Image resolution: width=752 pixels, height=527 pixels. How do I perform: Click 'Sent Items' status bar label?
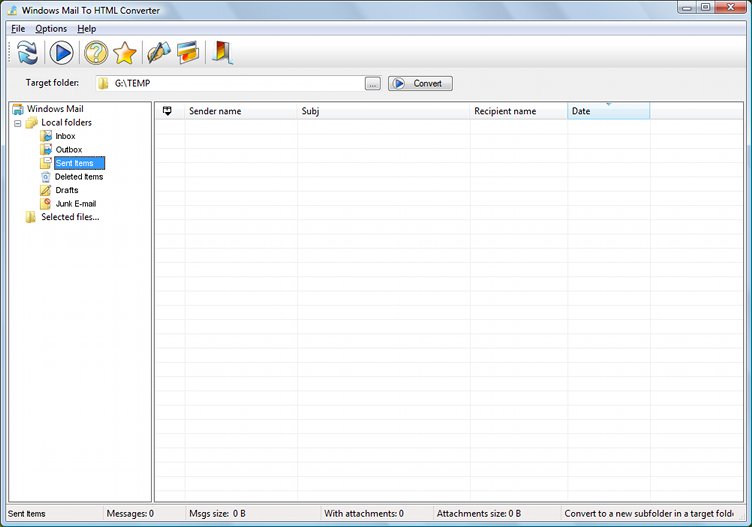[x=26, y=514]
